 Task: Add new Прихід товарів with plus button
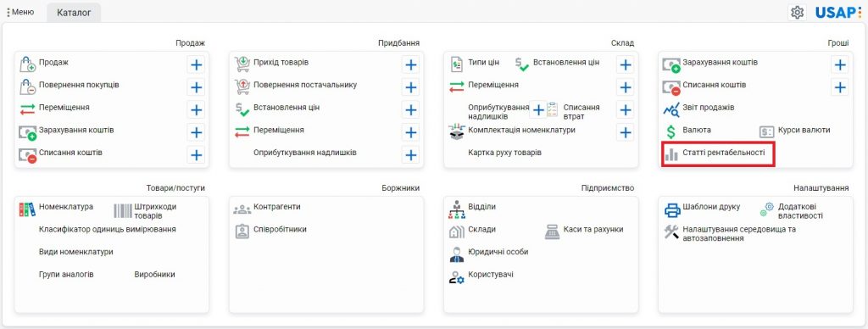point(410,65)
